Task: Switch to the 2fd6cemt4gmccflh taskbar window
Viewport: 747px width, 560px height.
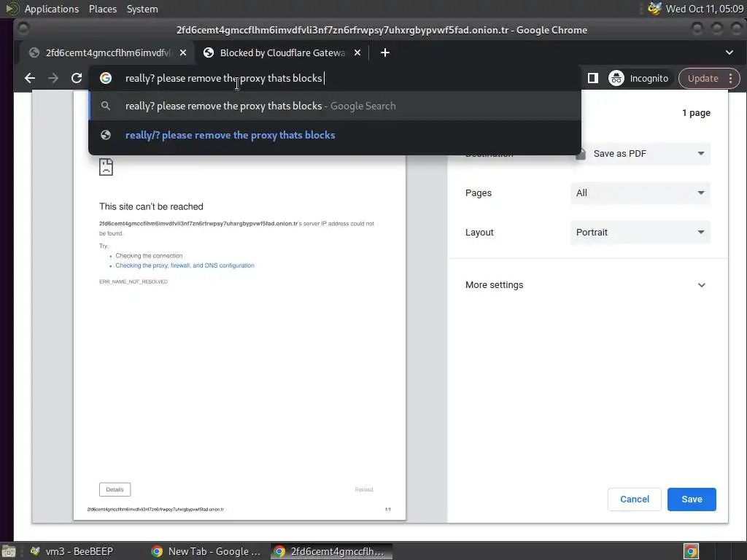Action: coord(332,551)
